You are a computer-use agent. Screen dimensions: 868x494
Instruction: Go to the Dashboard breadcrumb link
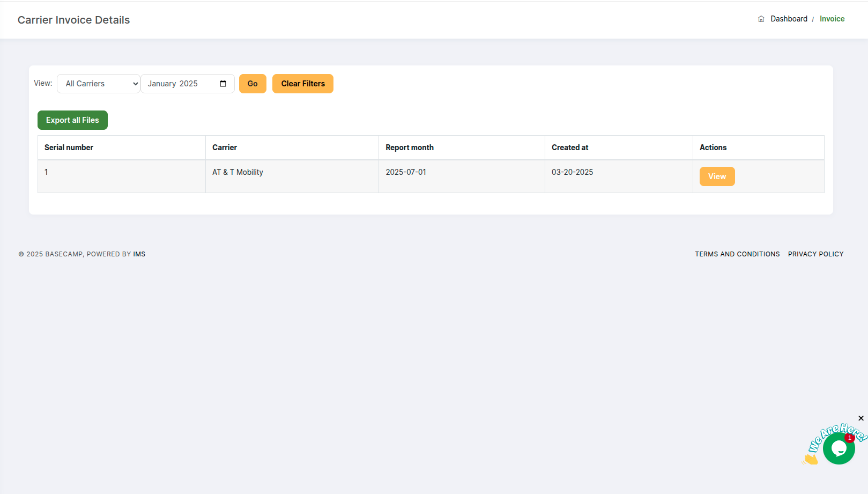788,18
